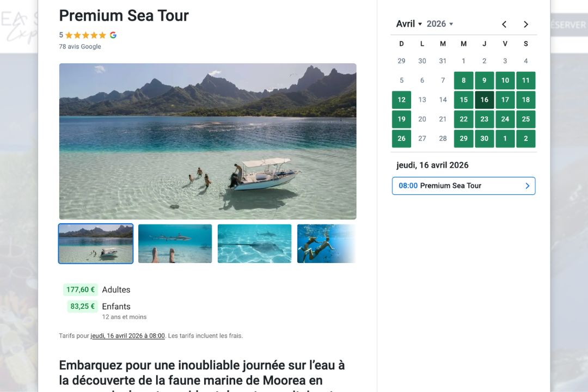Click the arrow on the 08:00 time slot
Screen dimensions: 588x392
click(x=527, y=186)
